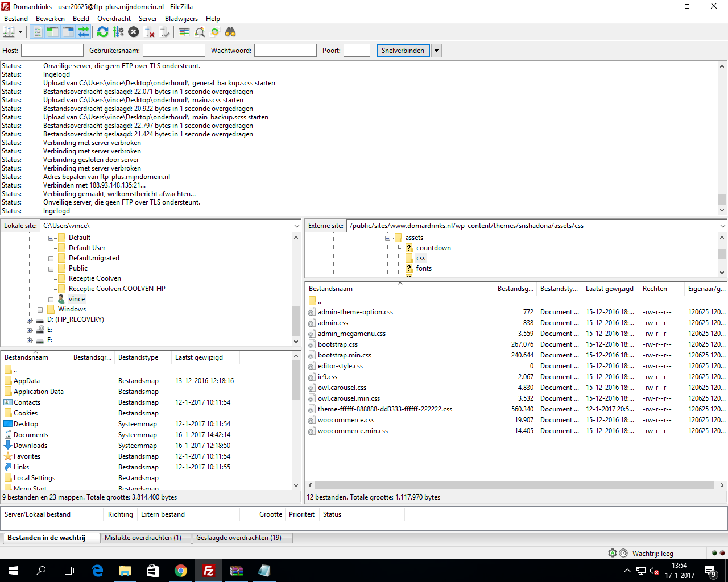Toggle the transfer queue display
This screenshot has height=582, width=728.
[84, 32]
